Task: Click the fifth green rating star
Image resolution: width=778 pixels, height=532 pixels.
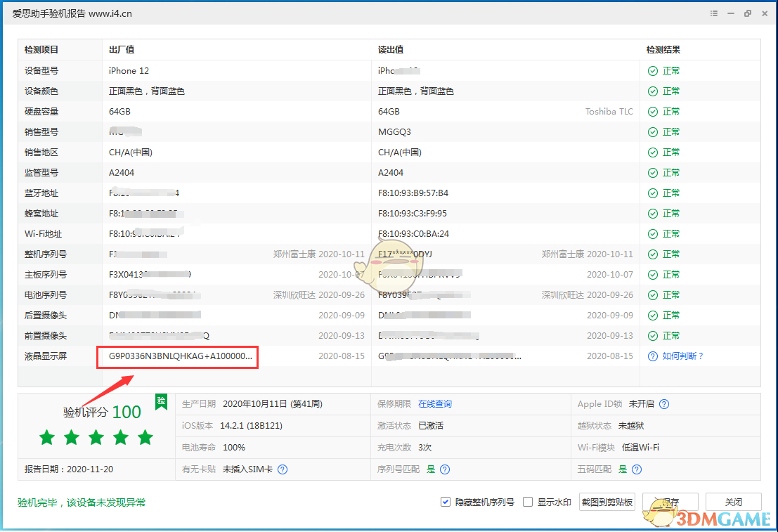Action: coord(145,438)
